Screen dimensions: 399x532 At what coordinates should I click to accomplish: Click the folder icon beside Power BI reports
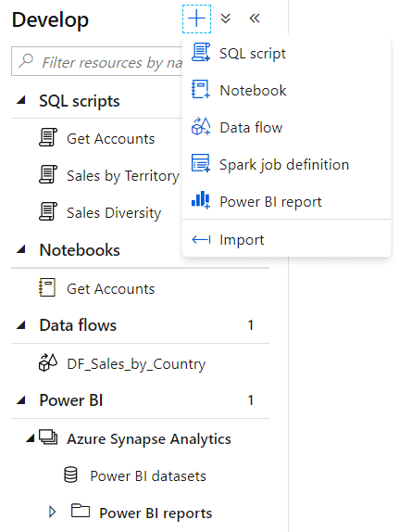(x=81, y=511)
